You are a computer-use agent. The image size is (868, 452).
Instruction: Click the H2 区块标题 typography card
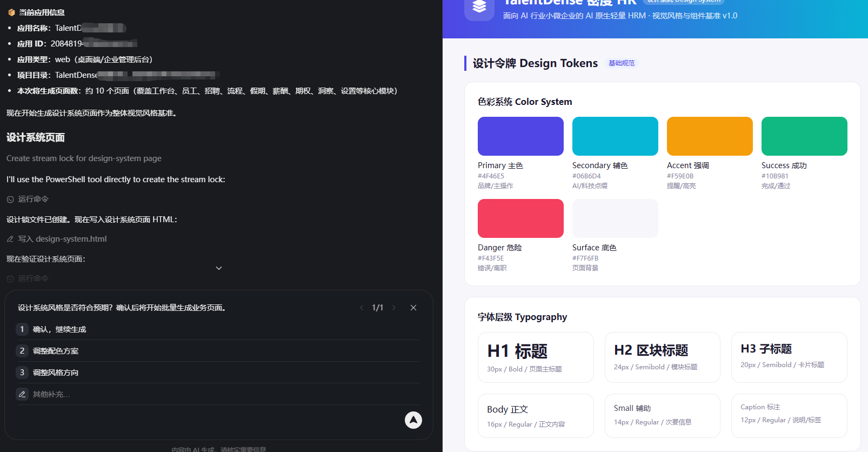coord(662,357)
